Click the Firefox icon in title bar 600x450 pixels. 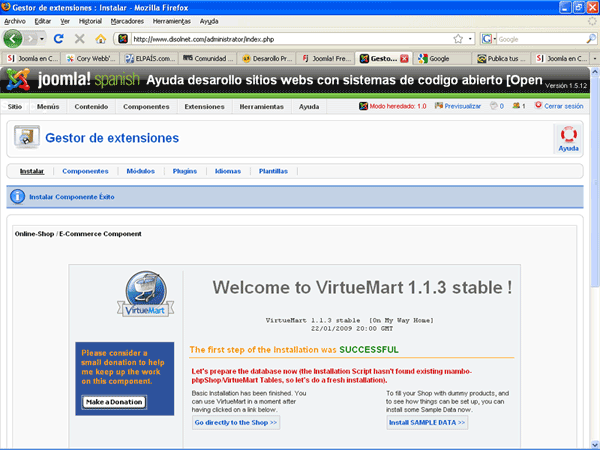click(x=6, y=7)
